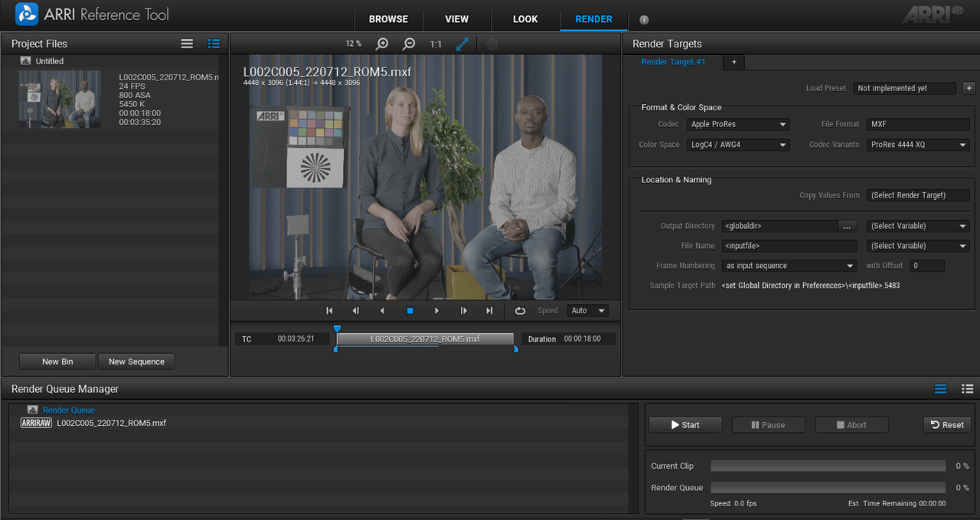
Task: Step back one frame
Action: pyautogui.click(x=356, y=311)
